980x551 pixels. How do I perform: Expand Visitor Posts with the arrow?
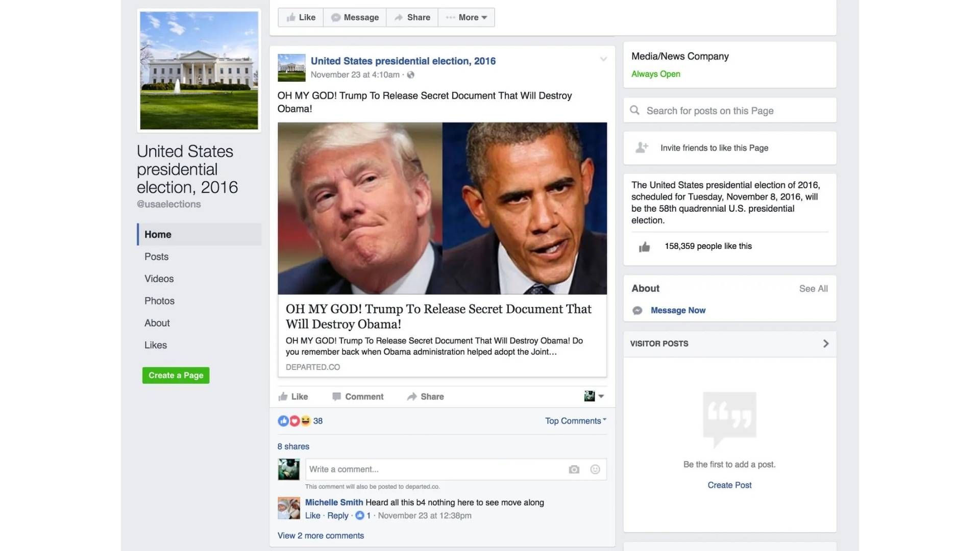pyautogui.click(x=825, y=343)
